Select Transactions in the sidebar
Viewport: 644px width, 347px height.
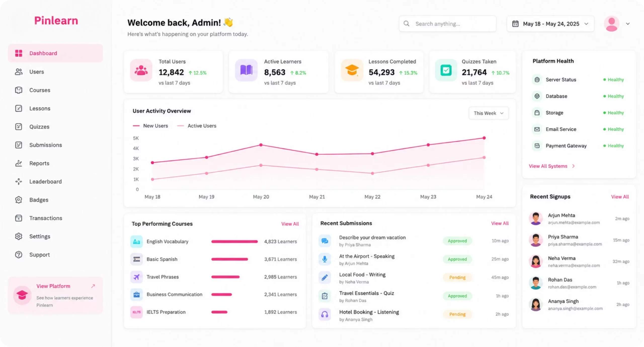(x=55, y=218)
